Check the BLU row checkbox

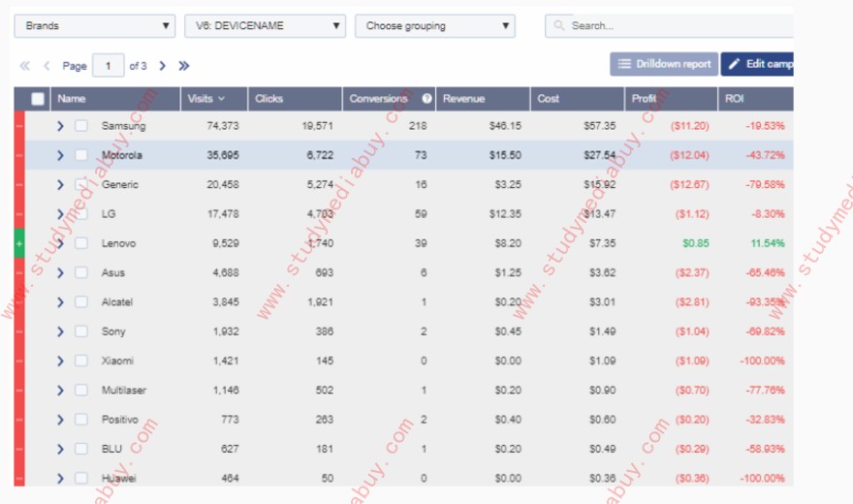[x=81, y=449]
